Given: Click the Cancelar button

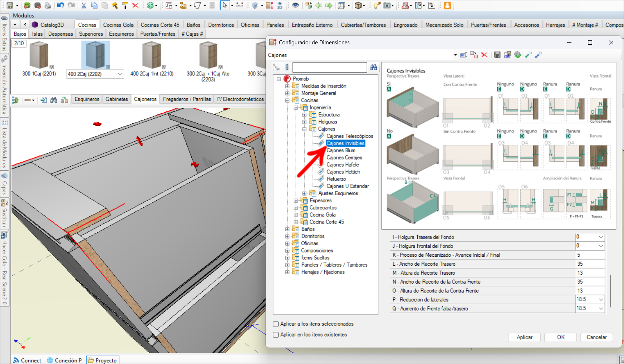Looking at the screenshot, I should point(596,337).
